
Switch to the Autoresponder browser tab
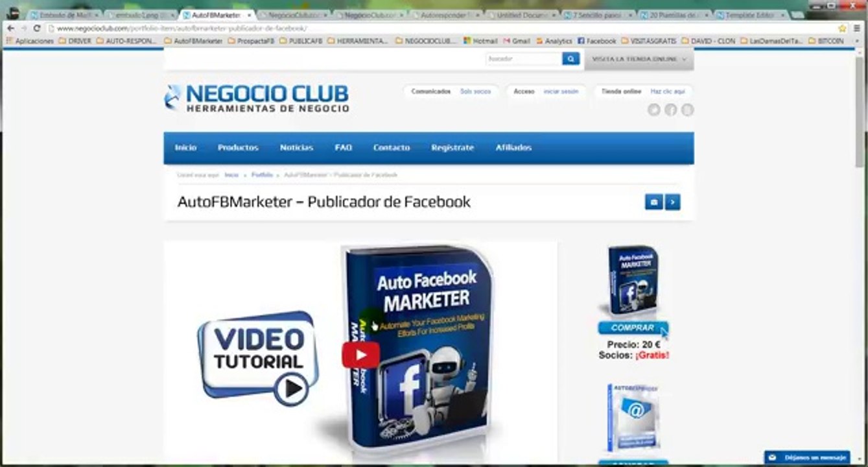pos(447,14)
